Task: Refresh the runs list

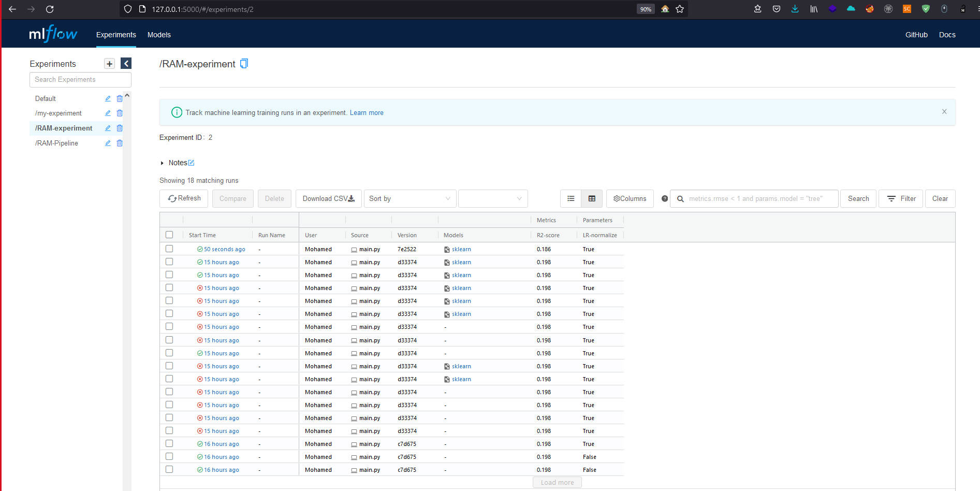Action: click(184, 198)
